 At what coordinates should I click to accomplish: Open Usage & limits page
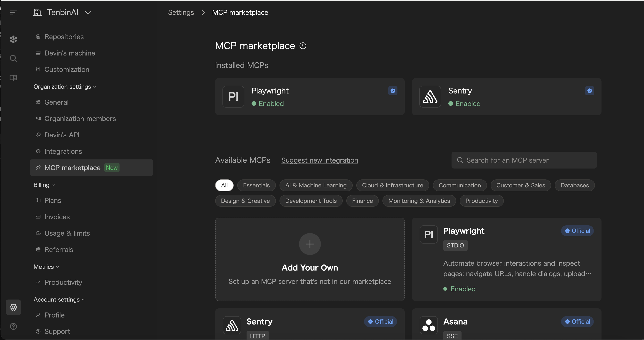pyautogui.click(x=92, y=233)
